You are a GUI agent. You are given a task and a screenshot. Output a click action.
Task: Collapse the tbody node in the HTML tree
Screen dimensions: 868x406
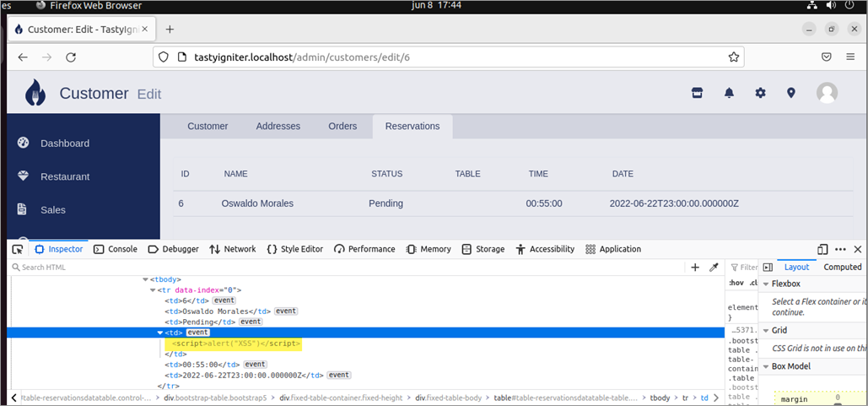coord(145,279)
